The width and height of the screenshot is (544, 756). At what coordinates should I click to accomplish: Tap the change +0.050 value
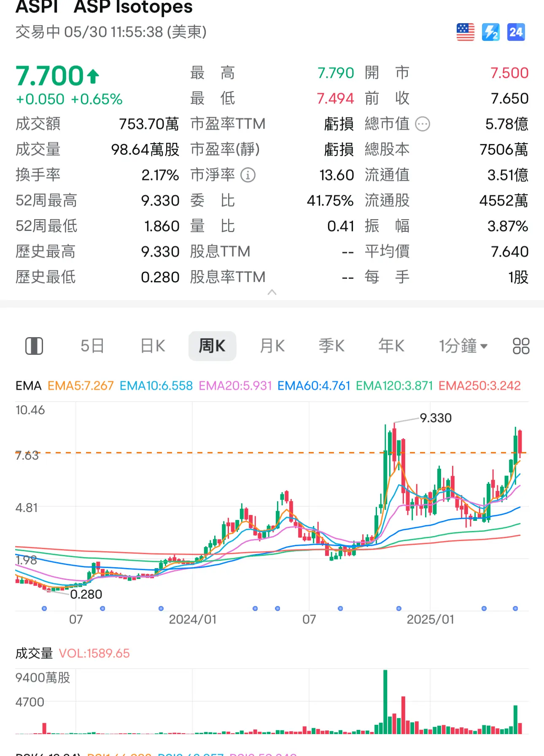[40, 99]
